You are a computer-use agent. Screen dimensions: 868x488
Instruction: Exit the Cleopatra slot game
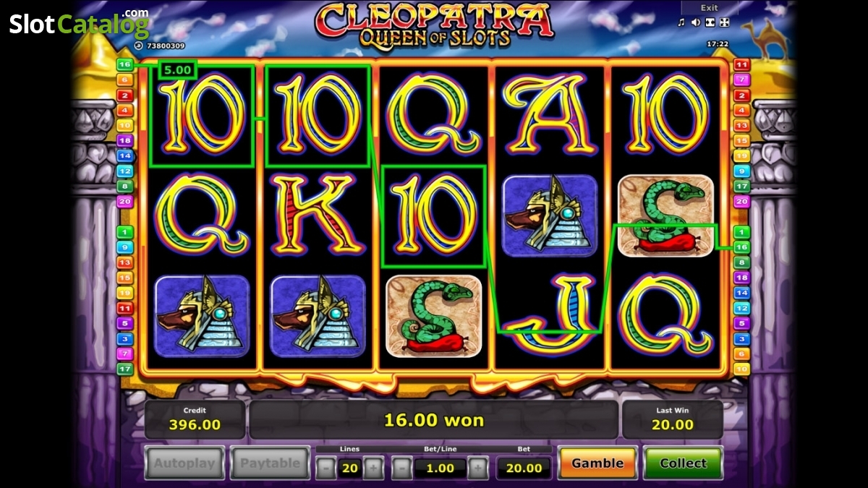[710, 8]
